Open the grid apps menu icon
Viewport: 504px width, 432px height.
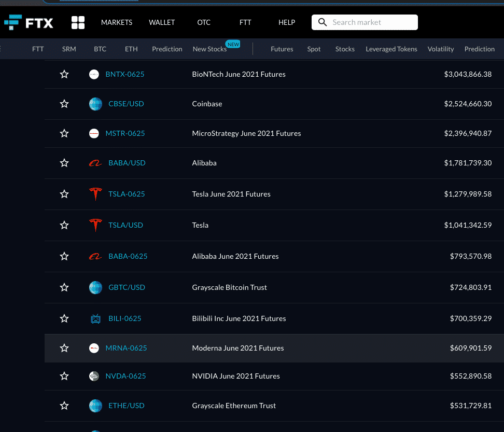tap(78, 22)
